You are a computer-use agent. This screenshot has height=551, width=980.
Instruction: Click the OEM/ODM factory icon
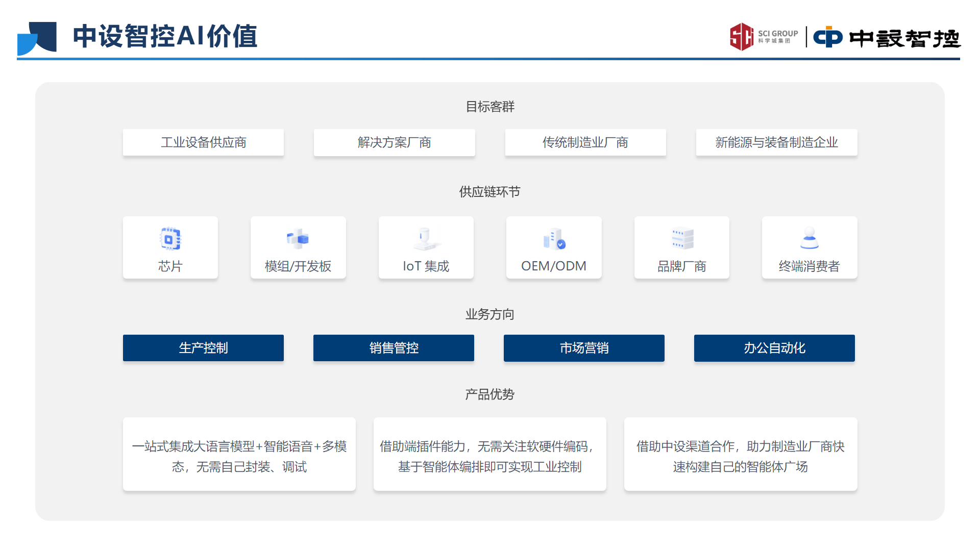coord(554,239)
